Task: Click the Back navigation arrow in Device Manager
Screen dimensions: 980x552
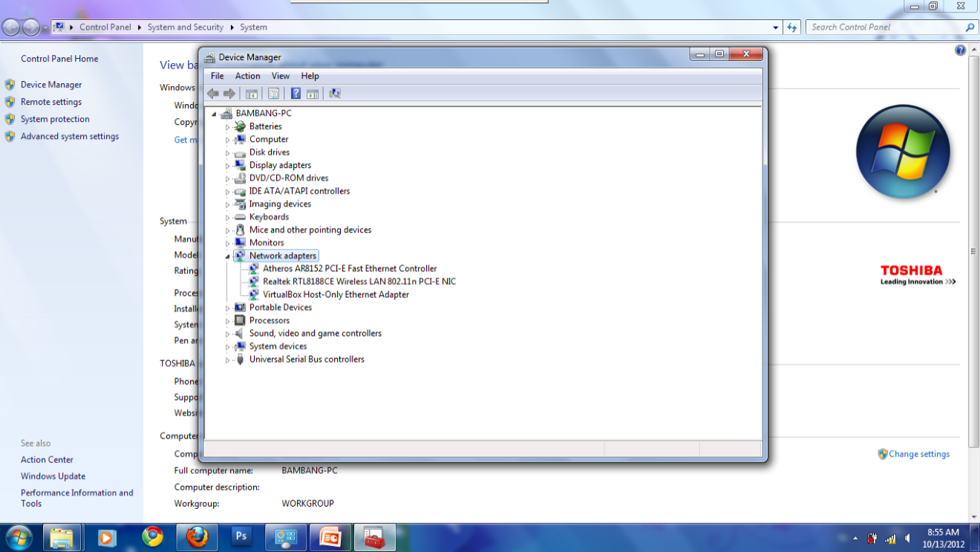Action: click(x=213, y=93)
